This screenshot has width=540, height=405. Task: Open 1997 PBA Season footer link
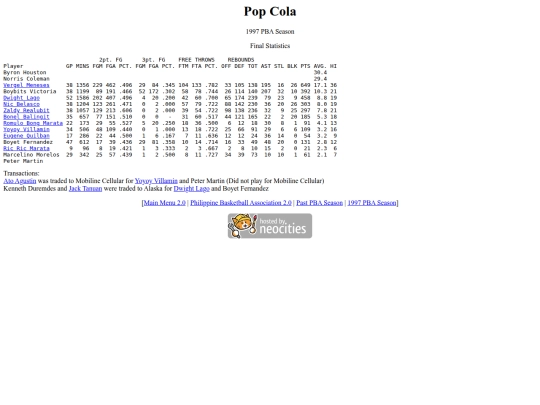372,203
